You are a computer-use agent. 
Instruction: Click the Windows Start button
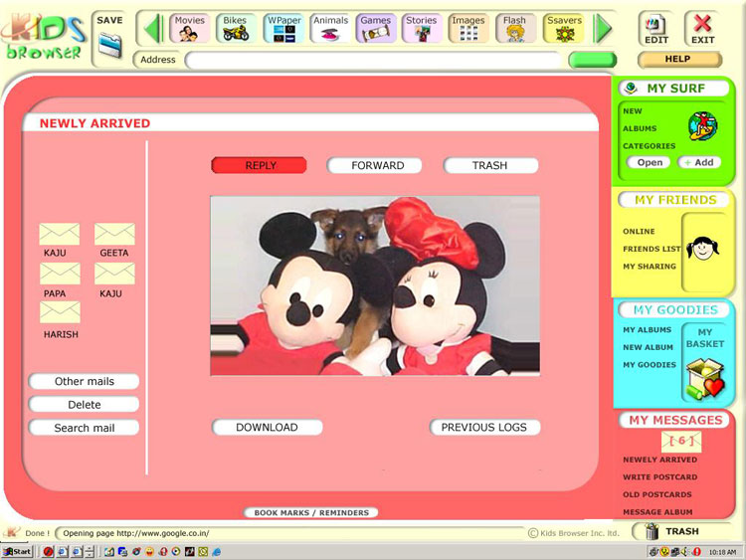[17, 551]
